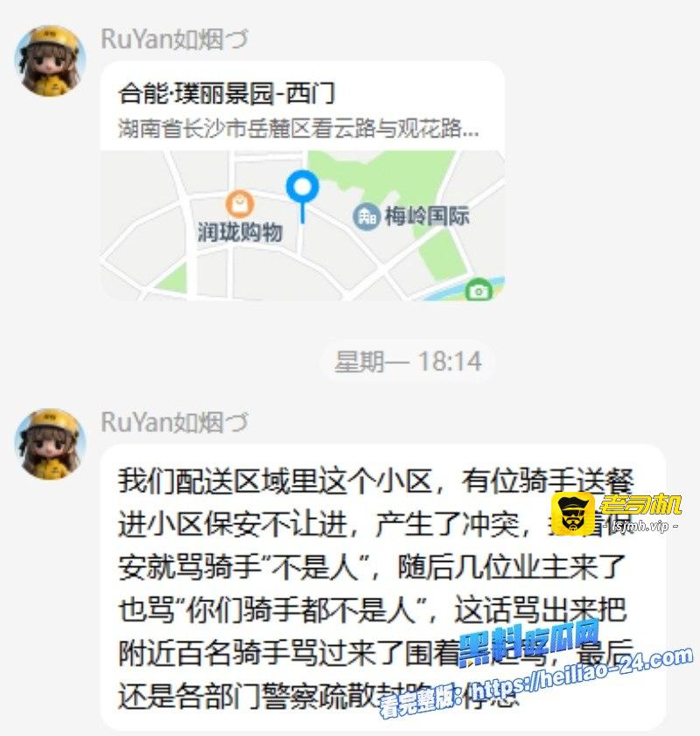Click the 黑料吃瓜网 watermark text
700x736 pixels.
[x=529, y=641]
